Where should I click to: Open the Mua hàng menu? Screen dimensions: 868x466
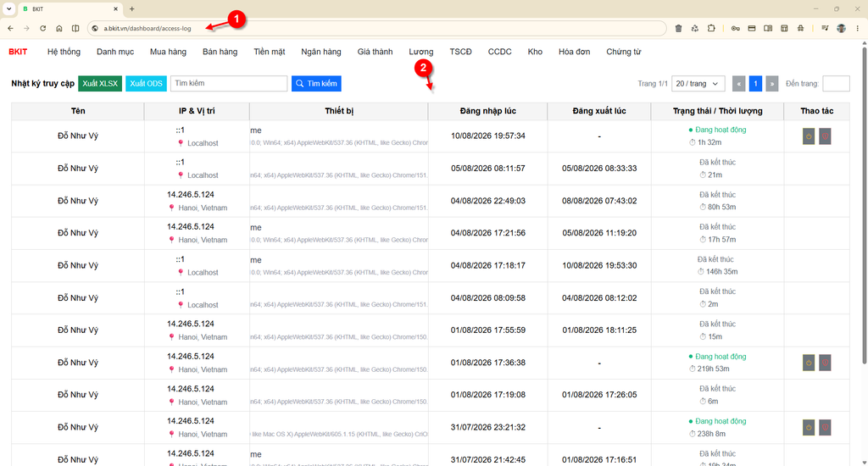click(x=169, y=52)
